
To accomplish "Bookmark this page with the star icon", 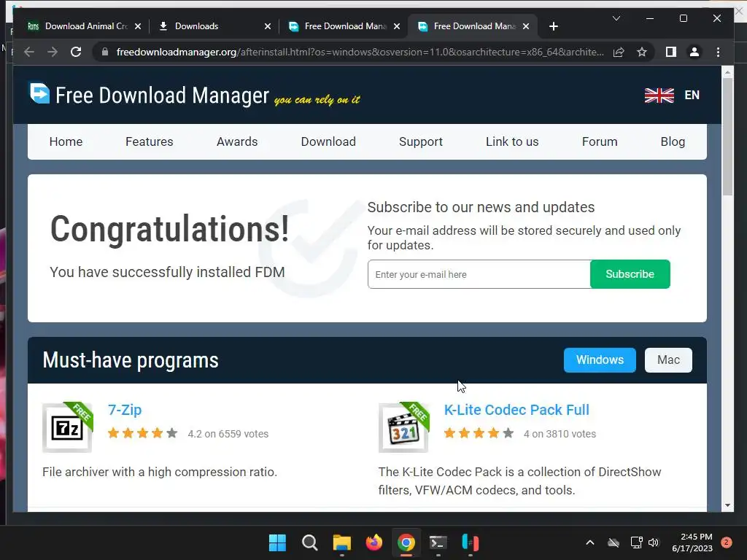I will click(x=642, y=52).
